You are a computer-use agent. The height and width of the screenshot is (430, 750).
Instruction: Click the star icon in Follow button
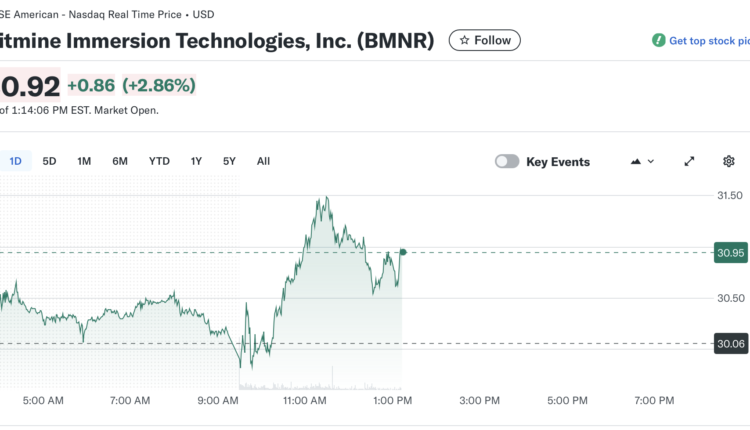click(x=466, y=41)
